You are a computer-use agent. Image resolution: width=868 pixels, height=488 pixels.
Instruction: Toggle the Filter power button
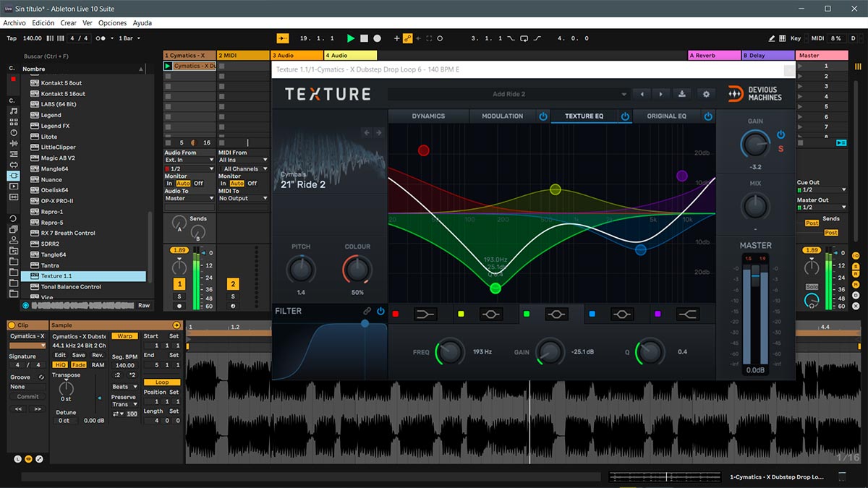380,311
